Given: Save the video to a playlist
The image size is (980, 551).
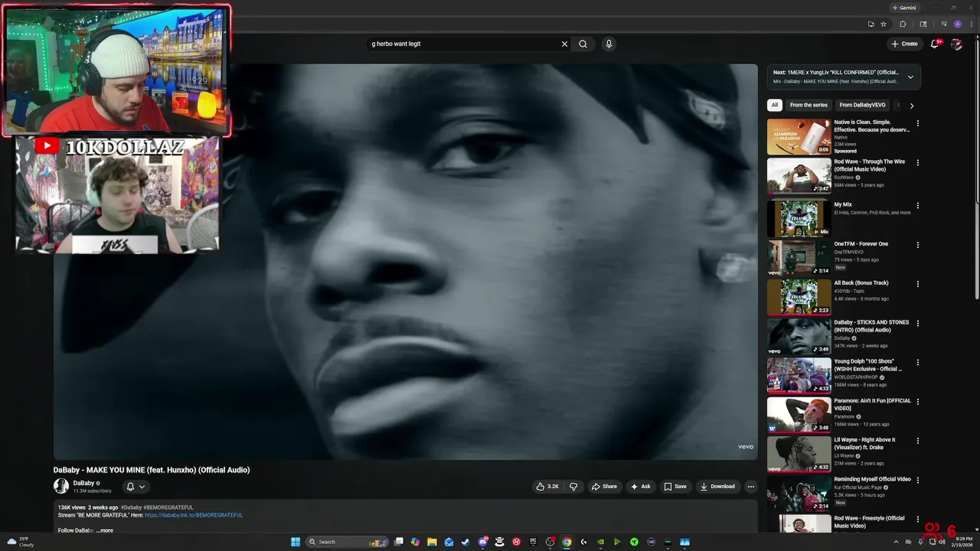Looking at the screenshot, I should click(675, 487).
